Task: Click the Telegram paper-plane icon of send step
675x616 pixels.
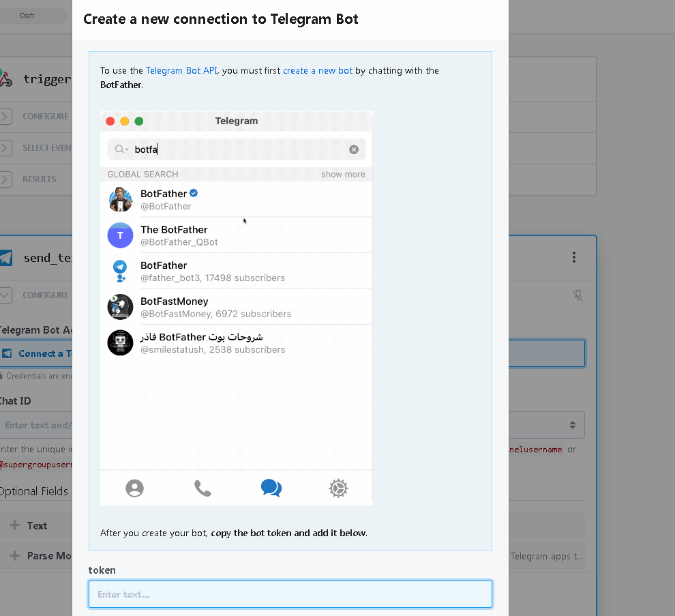Action: [x=5, y=258]
